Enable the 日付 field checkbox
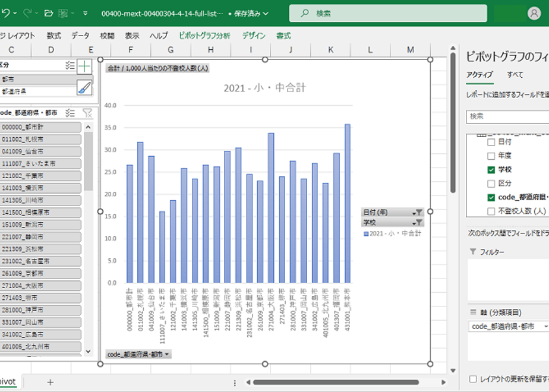This screenshot has height=392, width=549. pyautogui.click(x=491, y=142)
